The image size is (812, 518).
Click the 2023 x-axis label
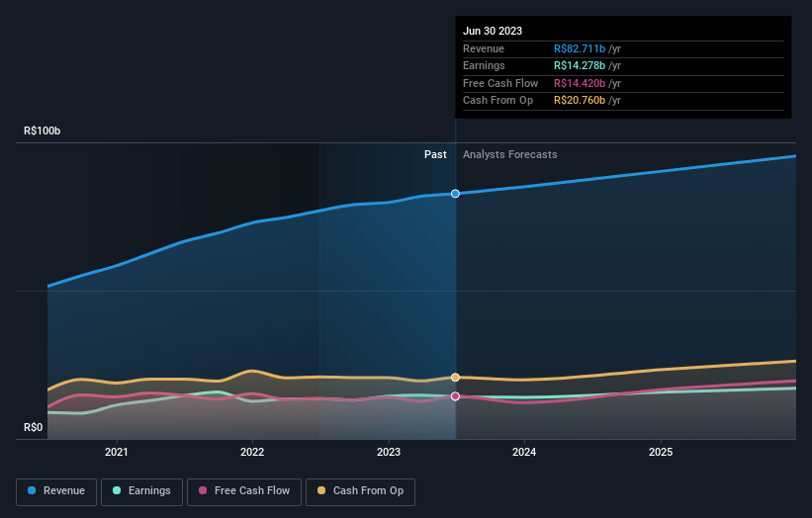(389, 453)
